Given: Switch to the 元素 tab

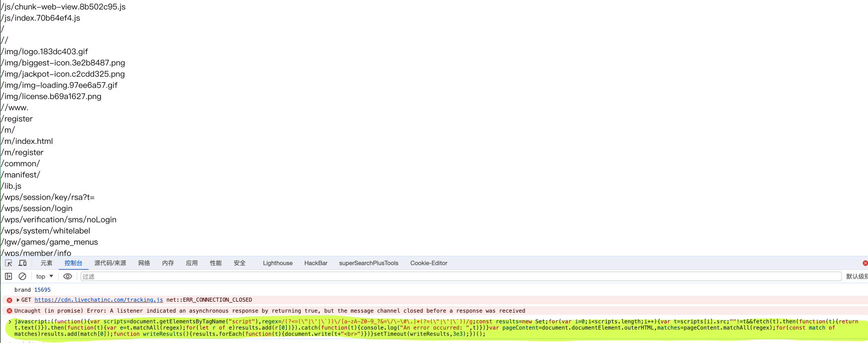Looking at the screenshot, I should pos(46,263).
